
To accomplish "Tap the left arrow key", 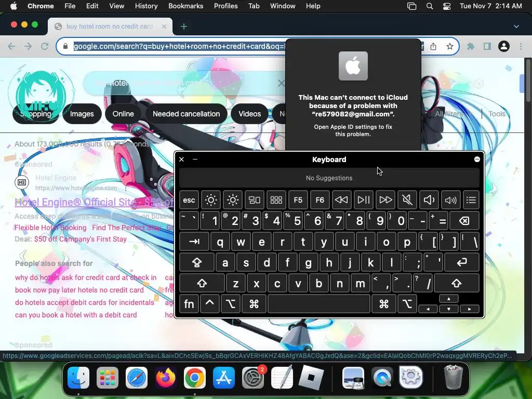I will click(428, 309).
